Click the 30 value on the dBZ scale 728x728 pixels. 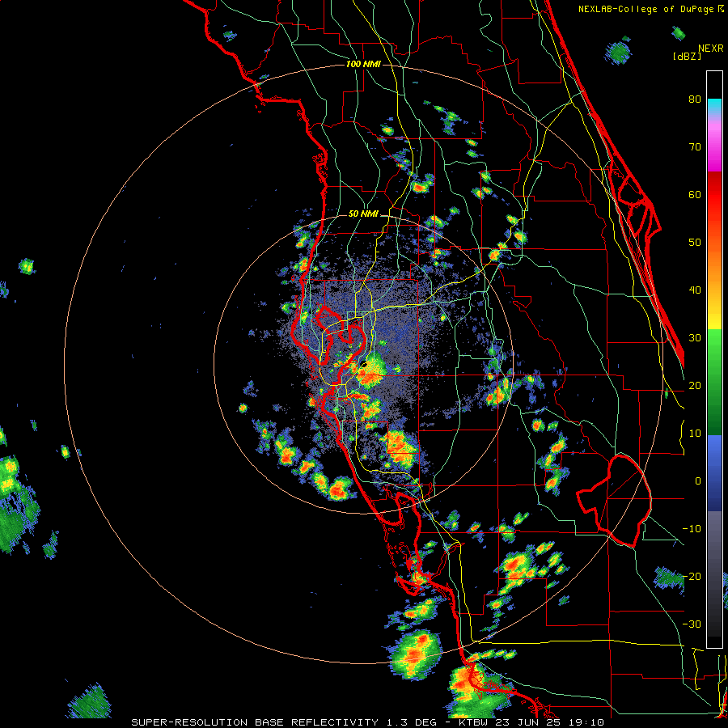pos(695,338)
